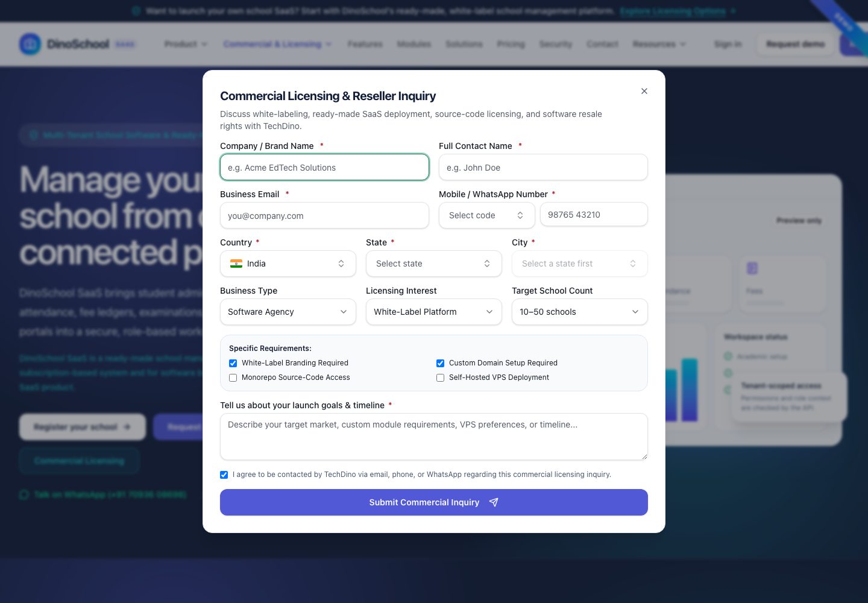
Task: Click the paper plane icon on Submit button
Action: pos(494,502)
